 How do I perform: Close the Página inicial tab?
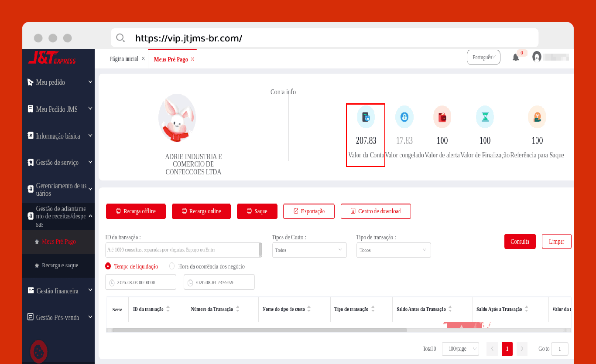[x=143, y=58]
